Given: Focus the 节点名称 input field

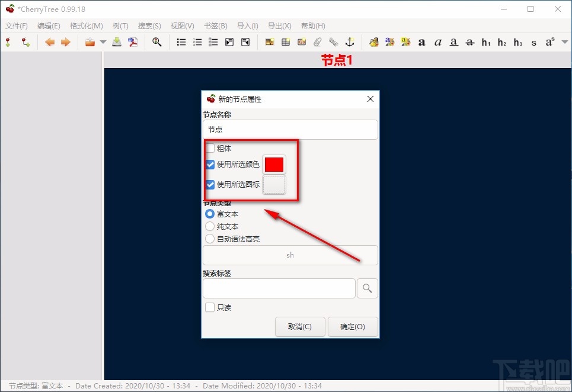Looking at the screenshot, I should tap(290, 129).
